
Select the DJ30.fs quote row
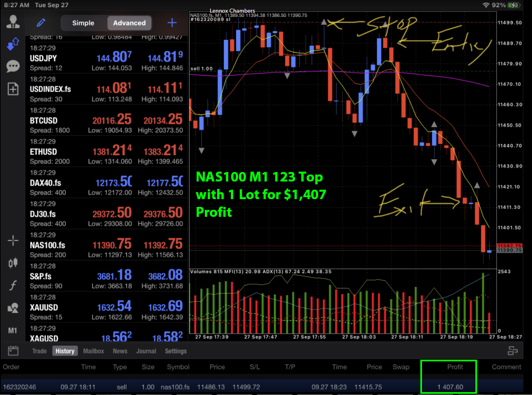(x=107, y=214)
